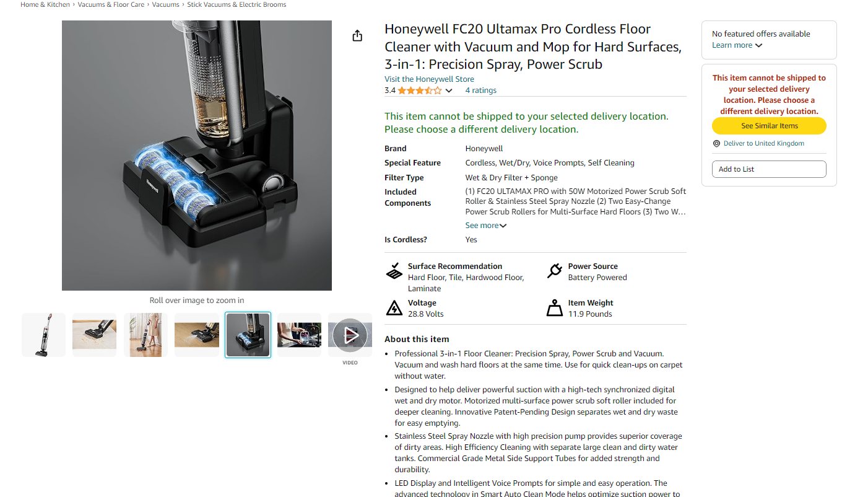Click the star rating icons
Screen dimensions: 868x497
pos(420,90)
